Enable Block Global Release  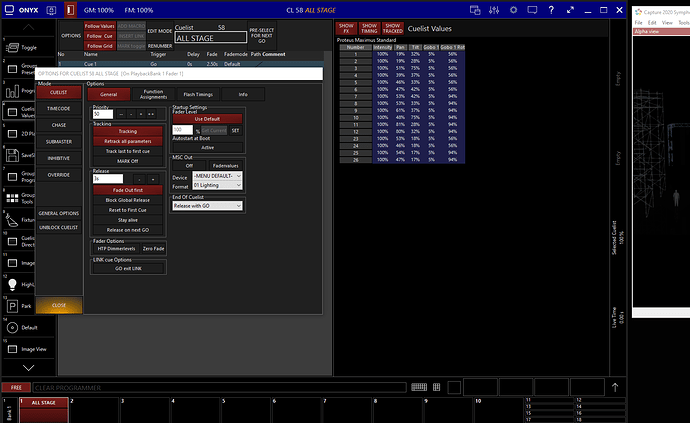tap(128, 200)
